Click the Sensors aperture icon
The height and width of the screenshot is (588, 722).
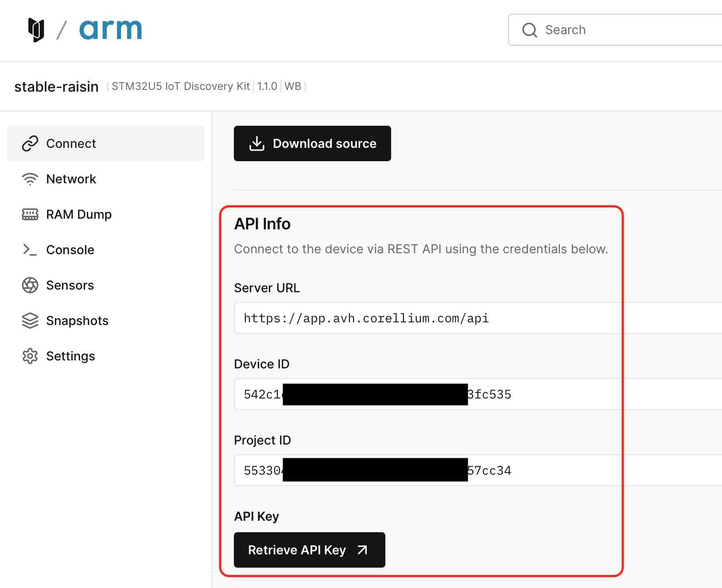tap(30, 285)
